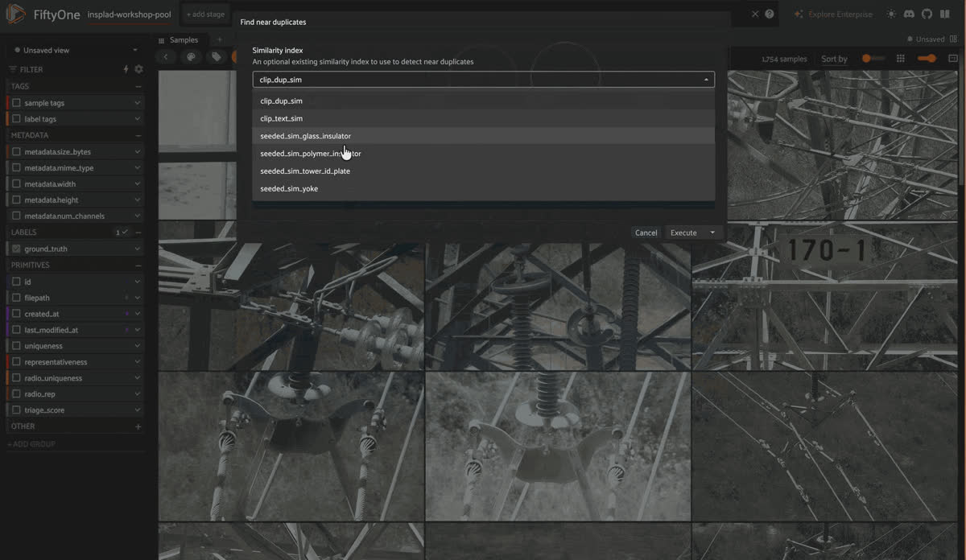
Task: Open the Discord community icon
Action: coord(908,14)
